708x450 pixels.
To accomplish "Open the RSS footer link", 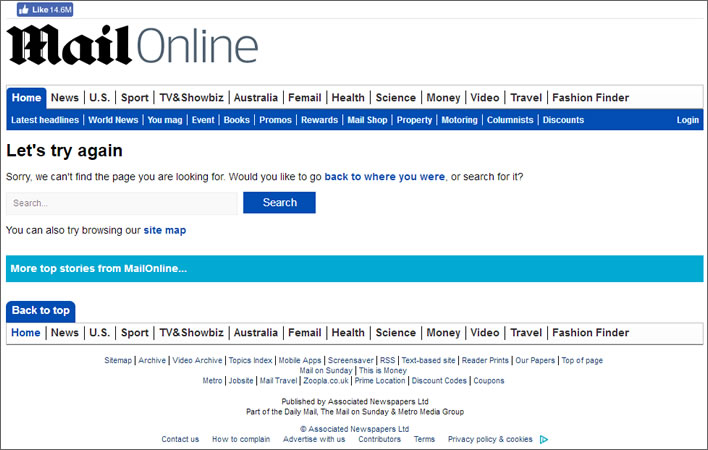I will click(x=387, y=360).
